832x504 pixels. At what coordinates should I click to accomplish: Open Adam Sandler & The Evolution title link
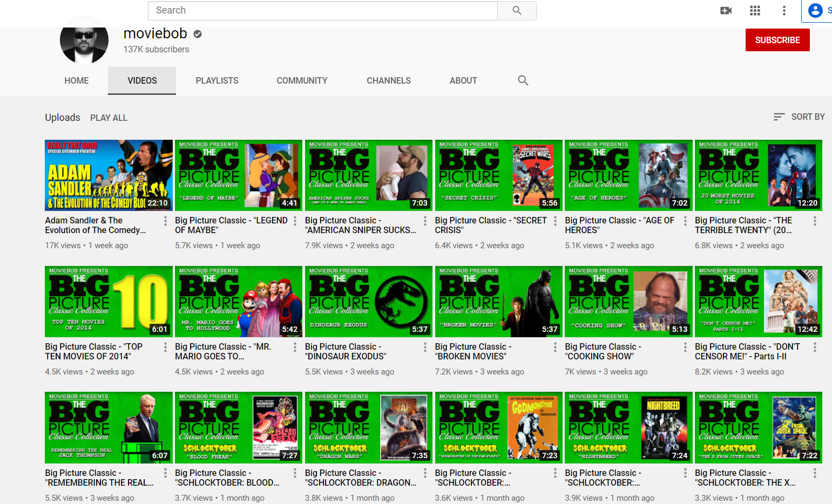tap(96, 225)
